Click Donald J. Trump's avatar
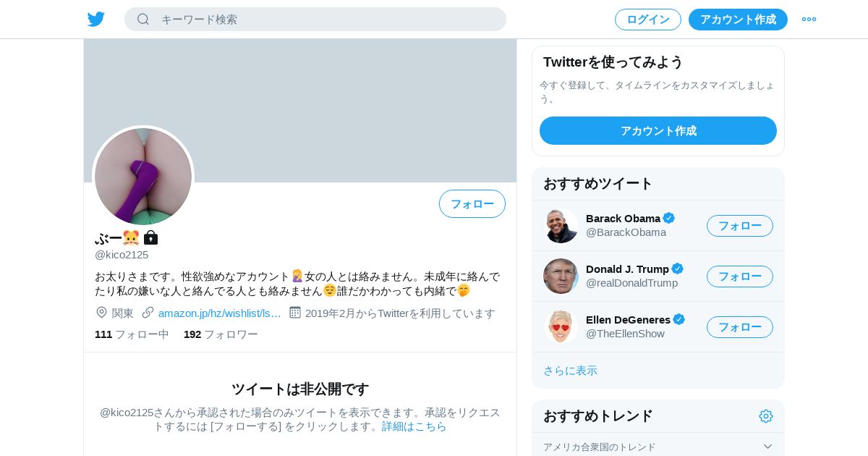 (561, 276)
